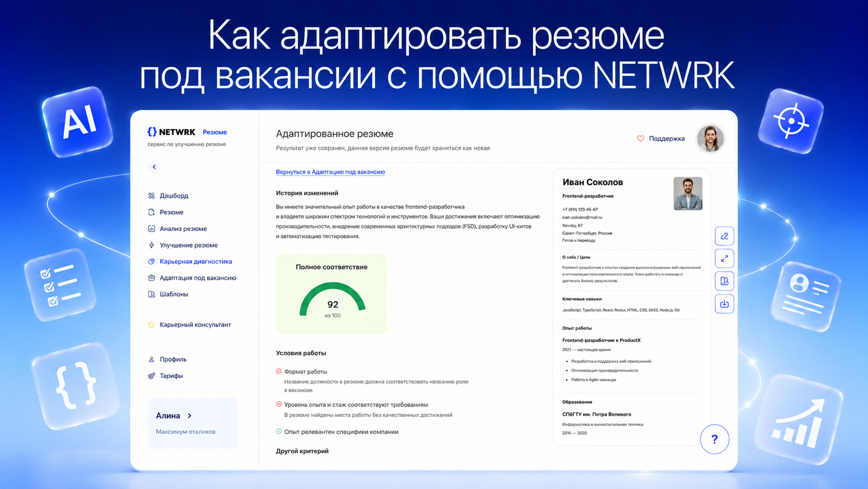Click the Шаблоны templates icon
Viewport: 868px width, 489px height.
[152, 294]
